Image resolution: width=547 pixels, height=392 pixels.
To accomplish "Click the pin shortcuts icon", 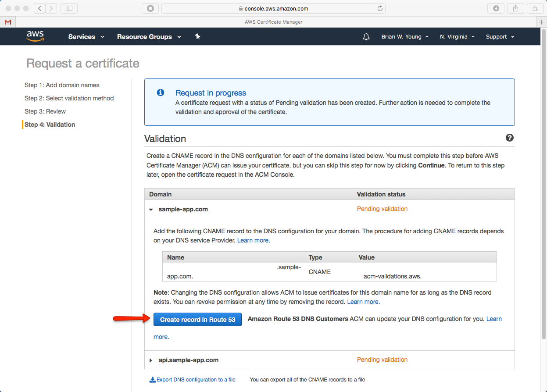I will tap(197, 37).
